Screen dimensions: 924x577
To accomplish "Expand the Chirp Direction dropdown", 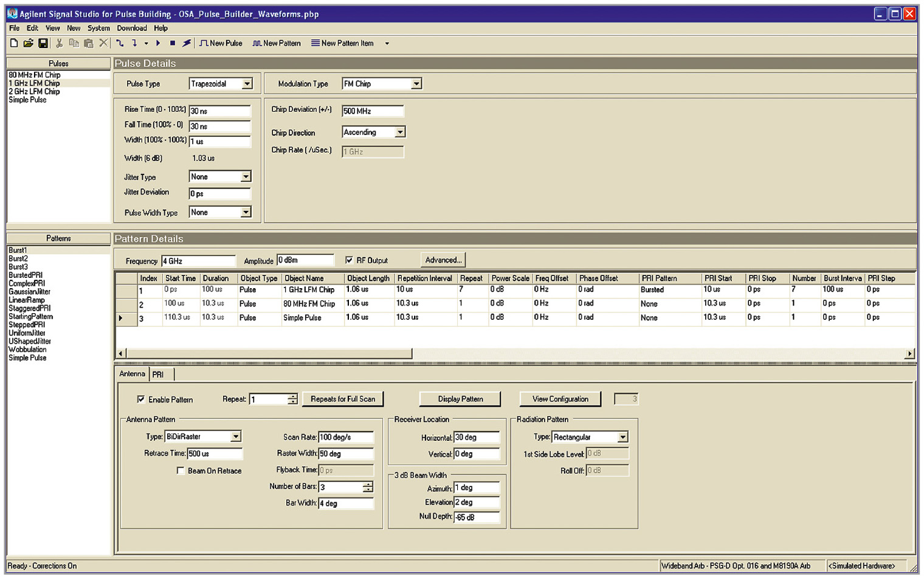I will (399, 133).
